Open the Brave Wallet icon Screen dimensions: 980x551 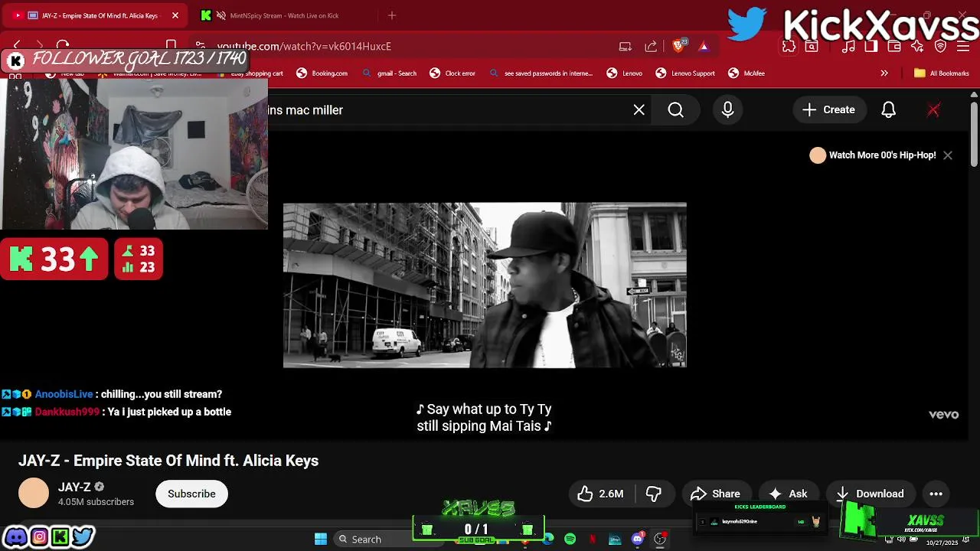[x=894, y=47]
